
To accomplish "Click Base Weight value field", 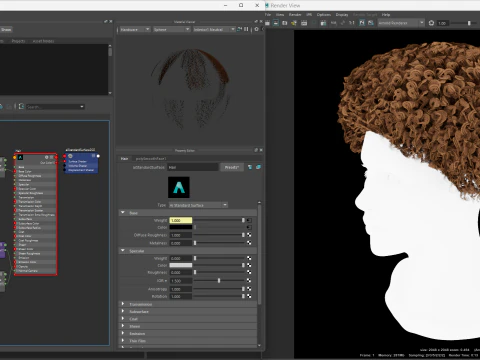I will click(181, 220).
